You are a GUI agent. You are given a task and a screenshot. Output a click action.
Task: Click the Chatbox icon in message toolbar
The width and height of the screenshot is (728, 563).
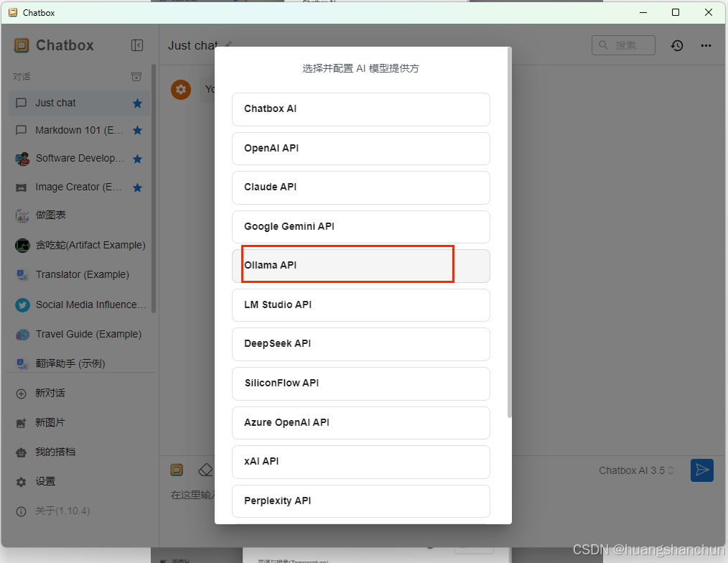point(177,470)
